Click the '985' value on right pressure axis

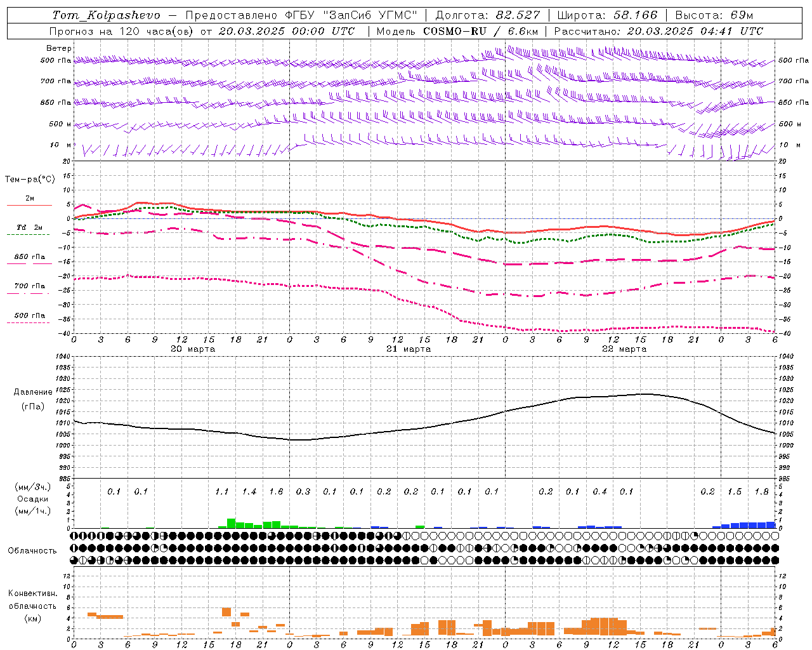click(785, 479)
